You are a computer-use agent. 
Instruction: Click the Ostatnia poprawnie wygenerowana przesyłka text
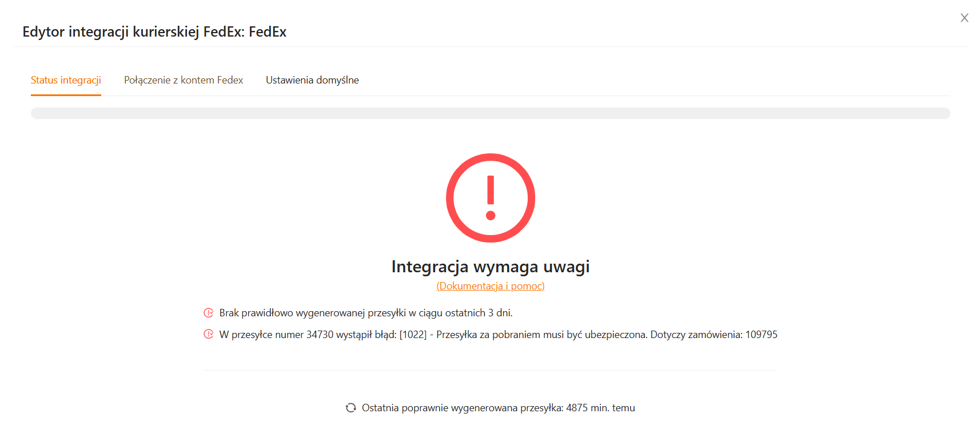462,408
